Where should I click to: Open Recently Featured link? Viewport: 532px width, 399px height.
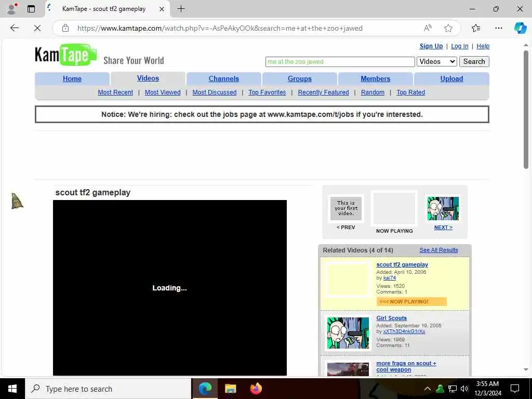click(323, 92)
